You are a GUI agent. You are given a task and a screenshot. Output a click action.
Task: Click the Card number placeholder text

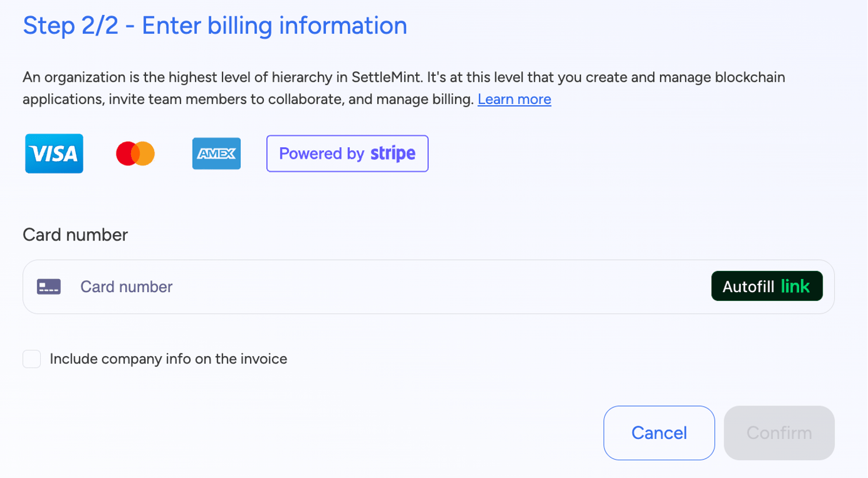[x=126, y=286]
